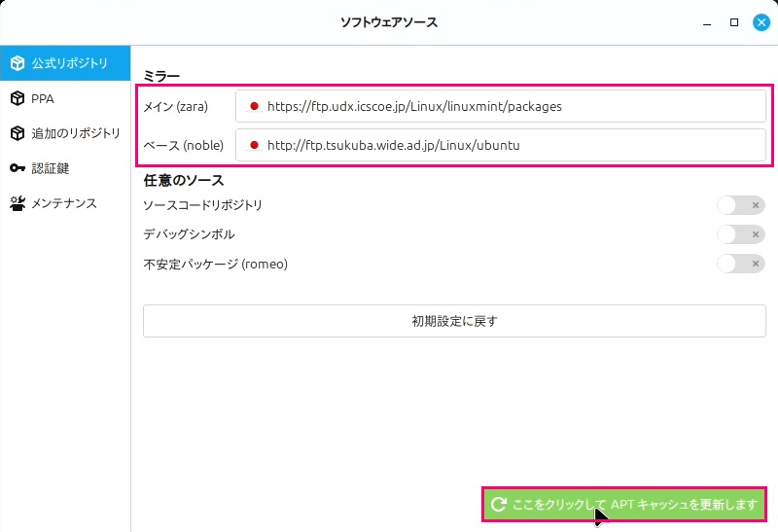The width and height of the screenshot is (778, 532).
Task: Click the key icon for 認証鍵
Action: click(x=18, y=168)
